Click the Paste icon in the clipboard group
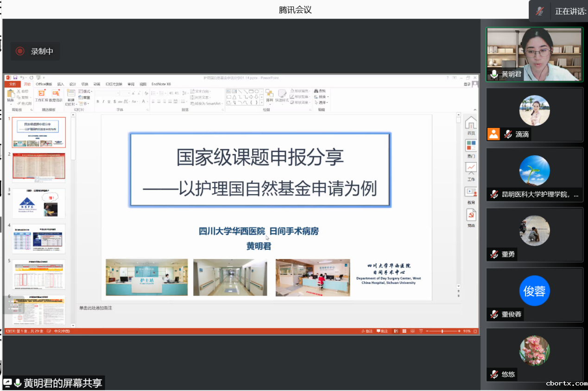The width and height of the screenshot is (588, 391). coord(10,95)
